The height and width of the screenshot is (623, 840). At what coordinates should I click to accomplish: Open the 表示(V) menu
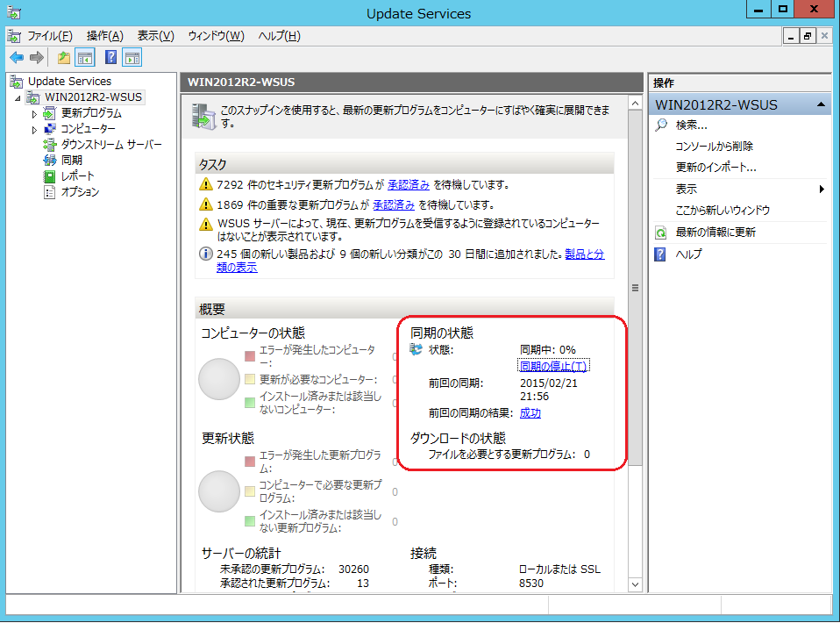(155, 36)
